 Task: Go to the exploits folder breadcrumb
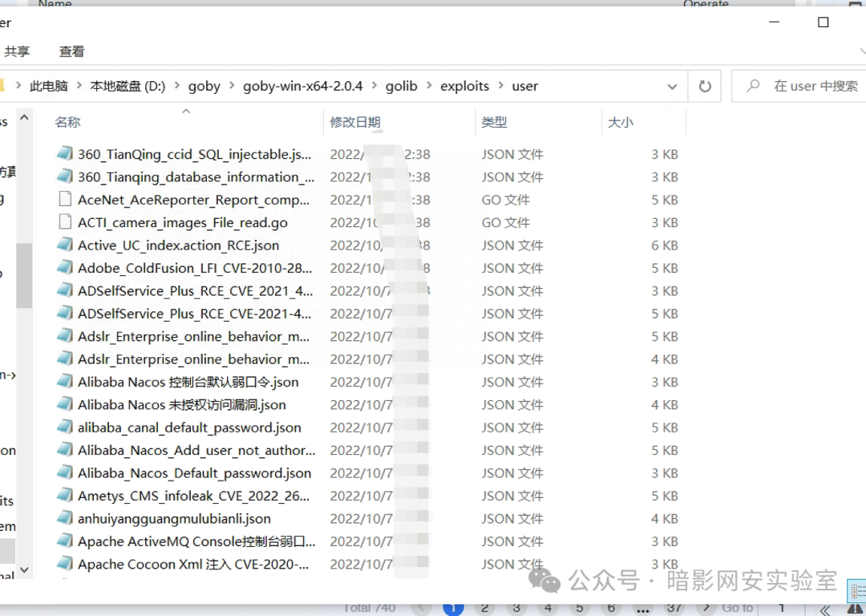coord(464,86)
